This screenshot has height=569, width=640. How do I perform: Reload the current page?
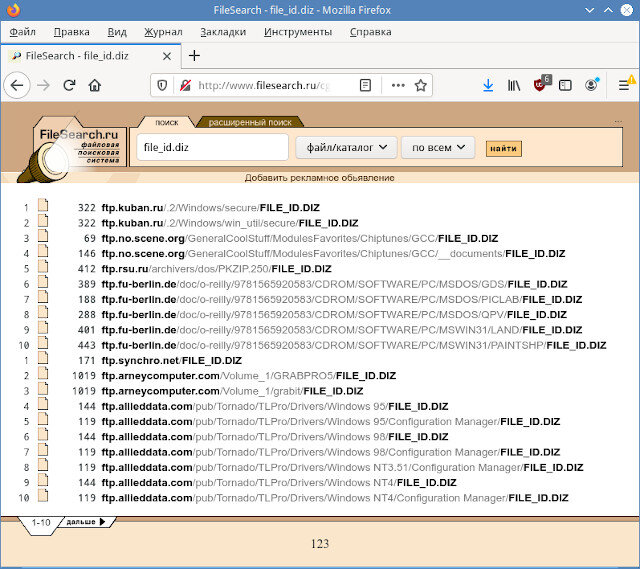tap(69, 85)
